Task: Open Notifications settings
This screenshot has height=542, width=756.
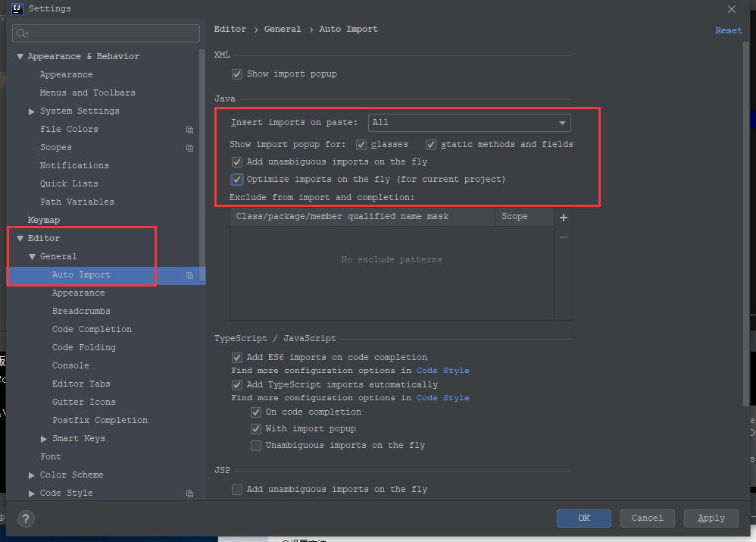Action: 74,165
